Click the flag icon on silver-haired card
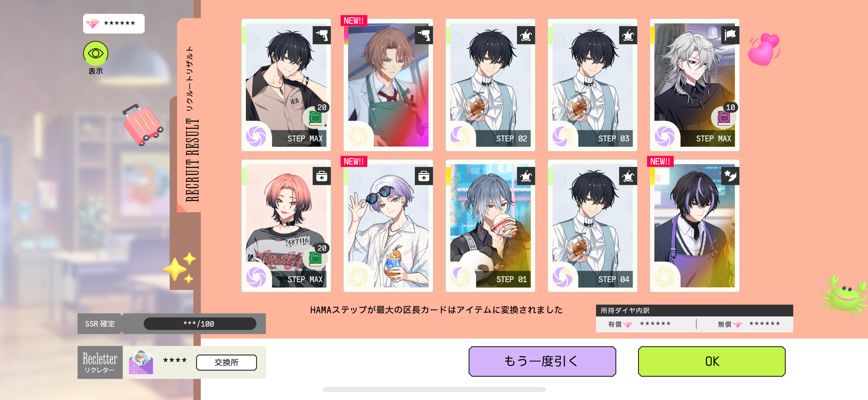The width and height of the screenshot is (868, 400). 730,35
